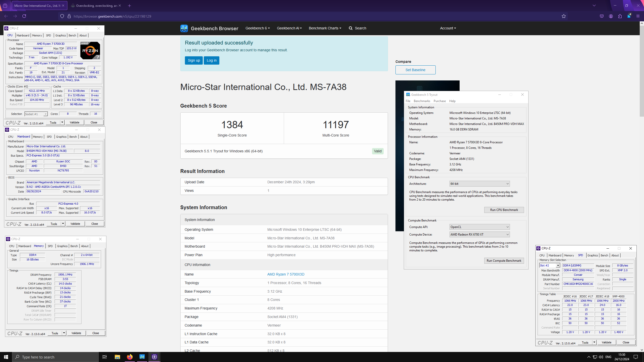Viewport: 644px width, 362px height.
Task: Click Windows Start button
Action: pos(6,357)
